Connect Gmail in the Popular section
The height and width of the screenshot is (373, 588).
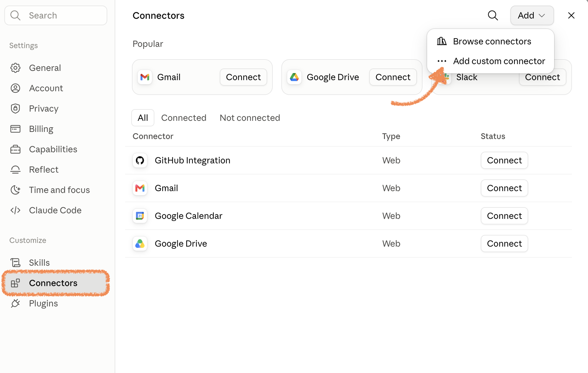(243, 77)
